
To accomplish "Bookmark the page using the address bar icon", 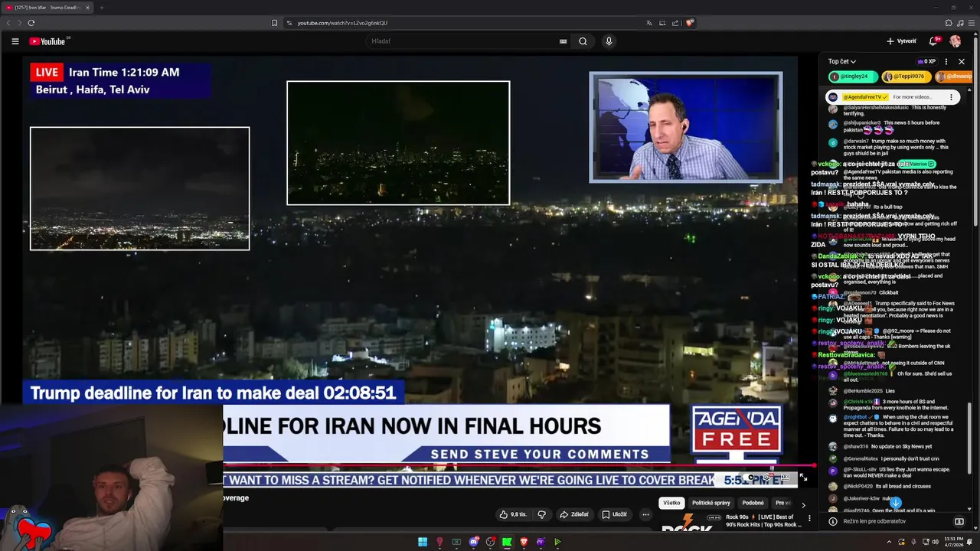I will point(274,23).
